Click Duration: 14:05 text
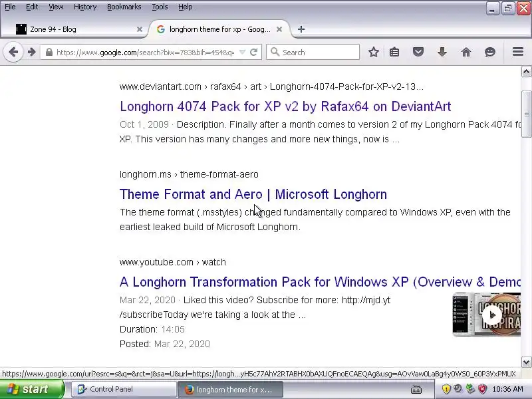 pos(152,329)
